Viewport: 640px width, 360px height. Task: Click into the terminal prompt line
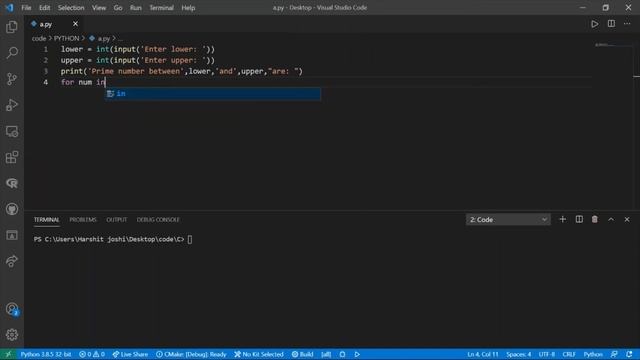[113, 239]
